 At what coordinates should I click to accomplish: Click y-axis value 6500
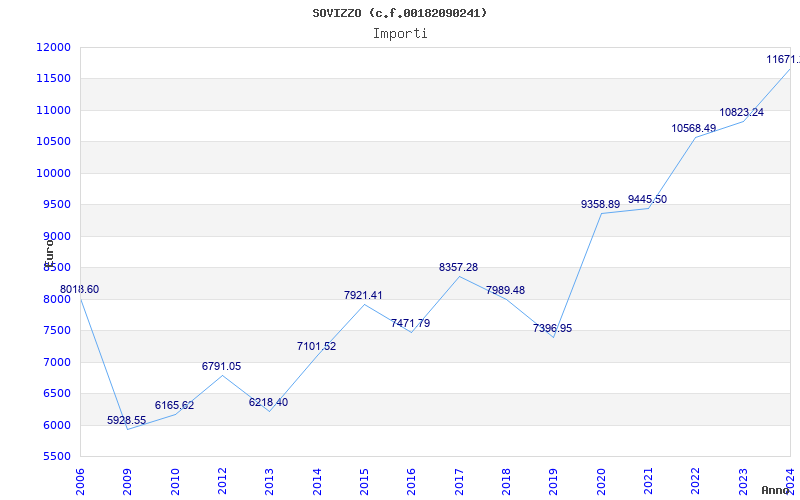(x=56, y=393)
